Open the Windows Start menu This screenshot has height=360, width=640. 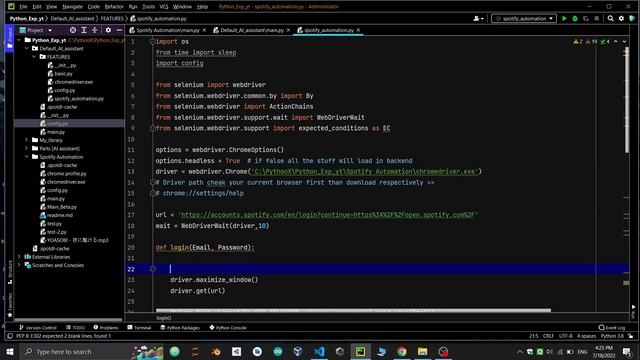coord(10,351)
